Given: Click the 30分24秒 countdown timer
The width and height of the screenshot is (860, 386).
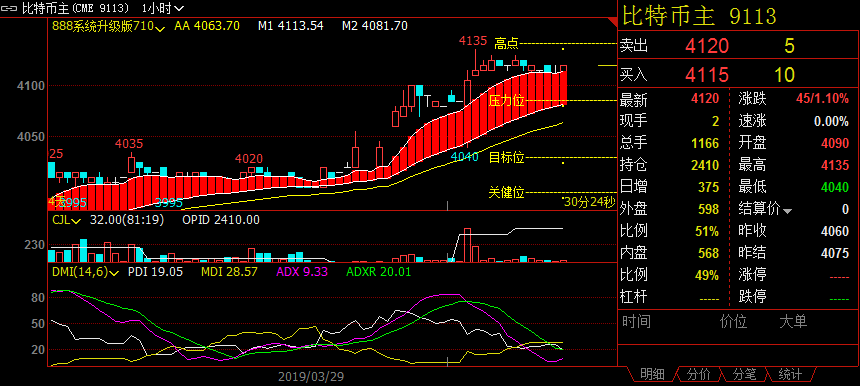Looking at the screenshot, I should click(589, 202).
